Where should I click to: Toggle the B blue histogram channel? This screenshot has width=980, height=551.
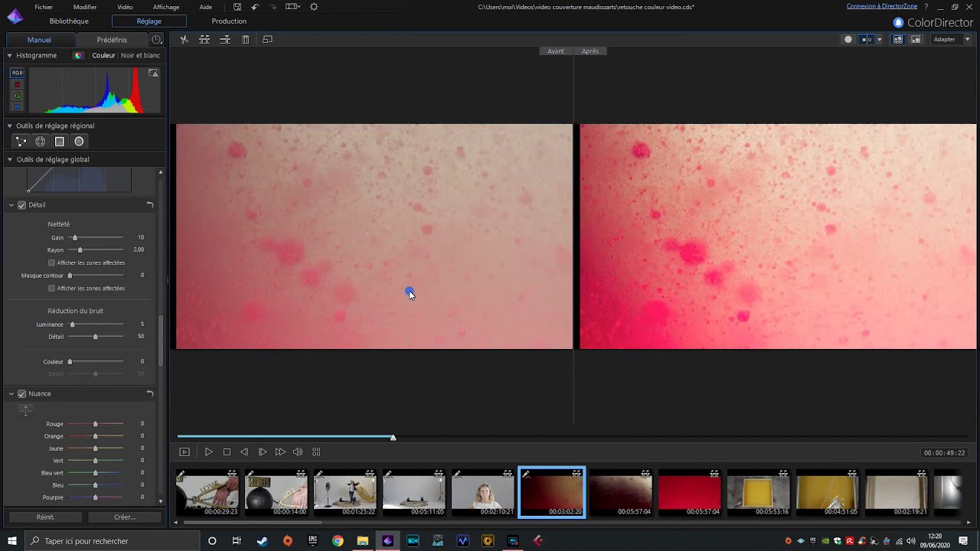pos(17,107)
